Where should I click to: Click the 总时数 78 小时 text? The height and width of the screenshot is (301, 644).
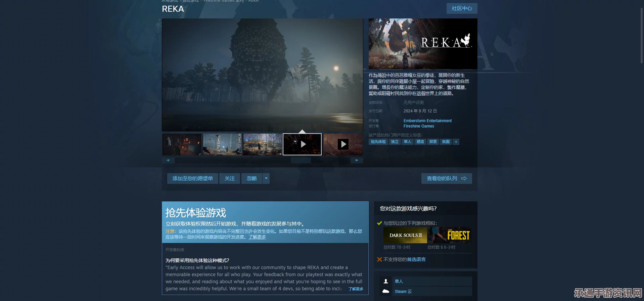click(x=397, y=247)
